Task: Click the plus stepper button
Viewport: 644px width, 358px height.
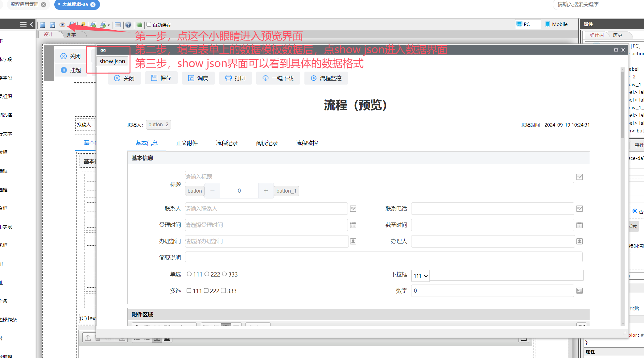Action: (x=266, y=191)
